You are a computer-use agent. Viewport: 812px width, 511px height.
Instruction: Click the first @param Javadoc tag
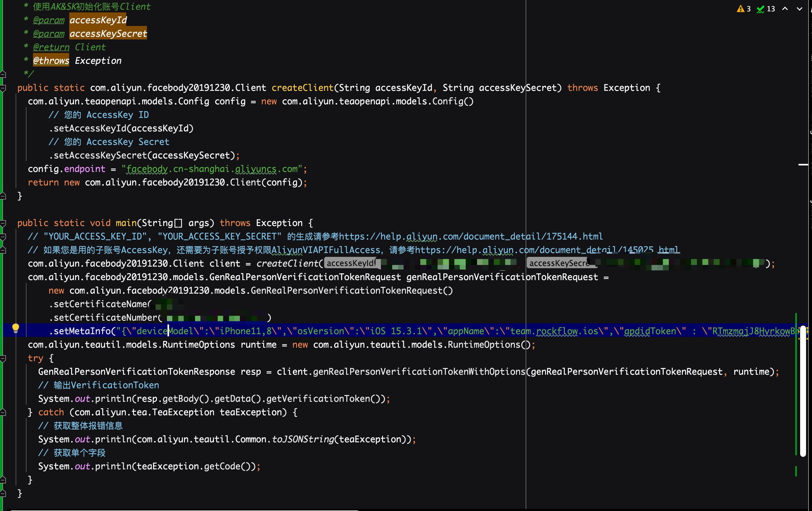(49, 20)
